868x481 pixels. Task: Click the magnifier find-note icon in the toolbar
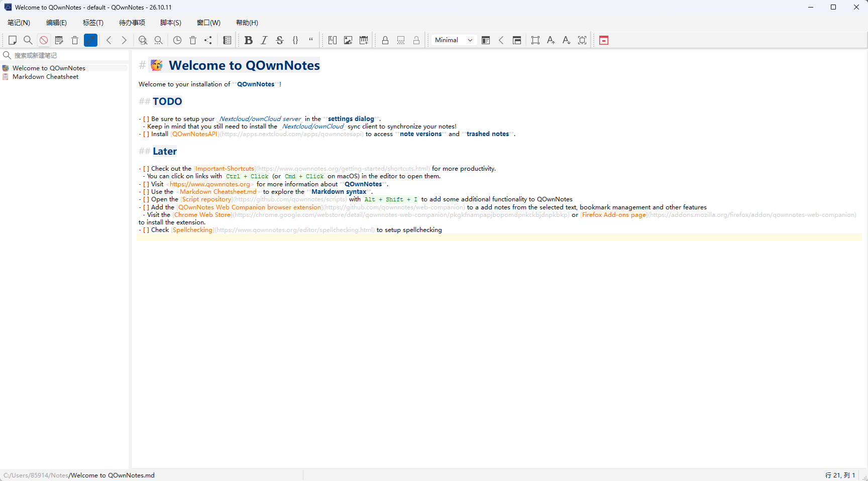[x=28, y=40]
